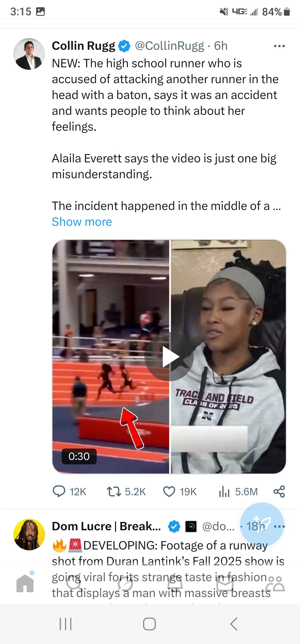Tap Android back navigation button
The height and width of the screenshot is (644, 300).
[x=234, y=624]
